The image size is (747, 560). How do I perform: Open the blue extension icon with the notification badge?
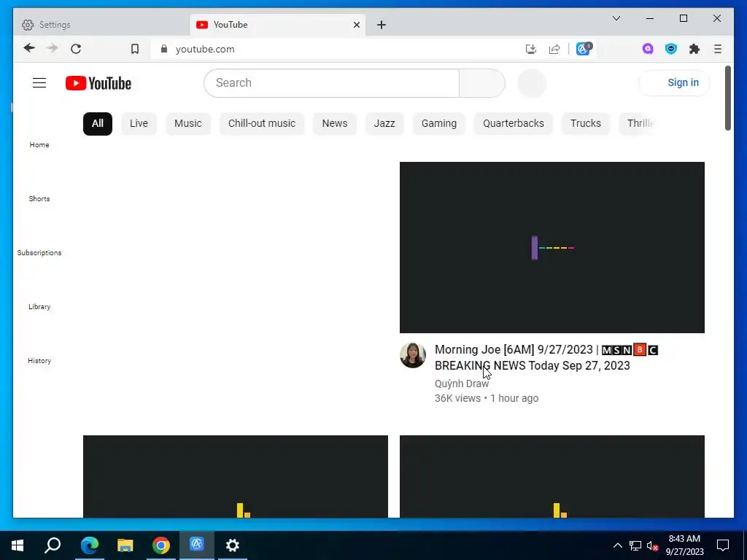click(x=584, y=49)
